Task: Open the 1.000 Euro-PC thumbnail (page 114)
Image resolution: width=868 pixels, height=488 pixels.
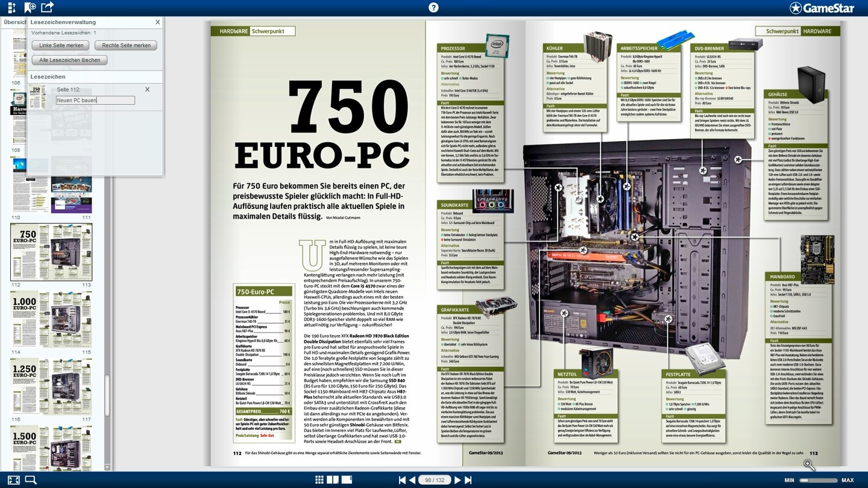Action: pos(31,319)
